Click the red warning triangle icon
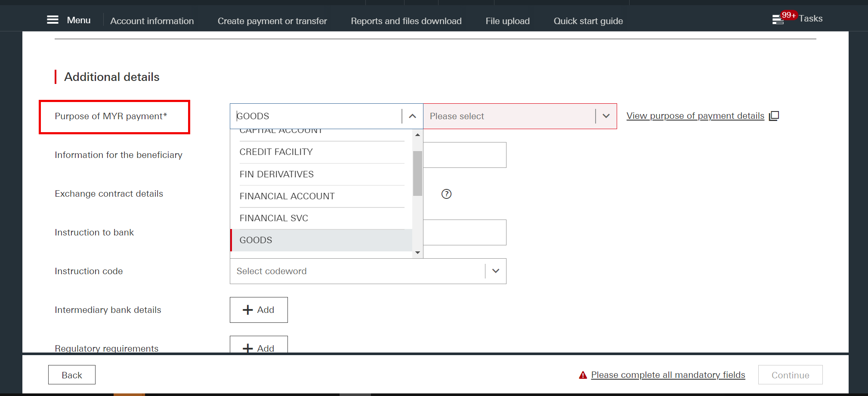This screenshot has height=396, width=868. point(583,375)
